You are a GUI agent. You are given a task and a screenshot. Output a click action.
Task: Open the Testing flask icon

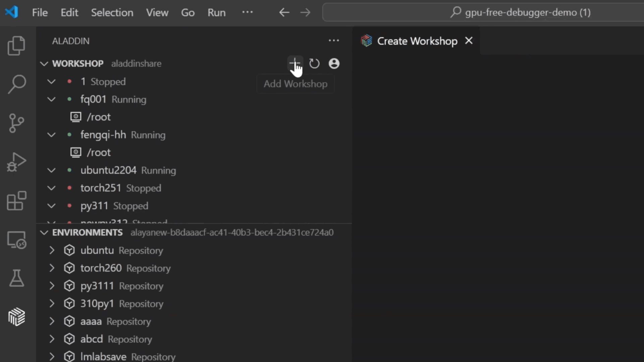16,278
